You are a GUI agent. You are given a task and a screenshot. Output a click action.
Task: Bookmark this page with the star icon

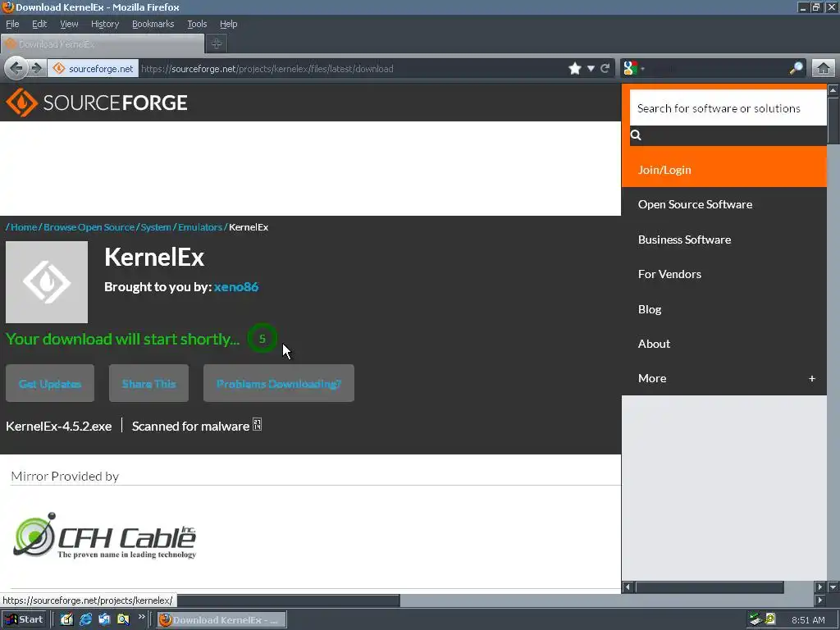(575, 69)
